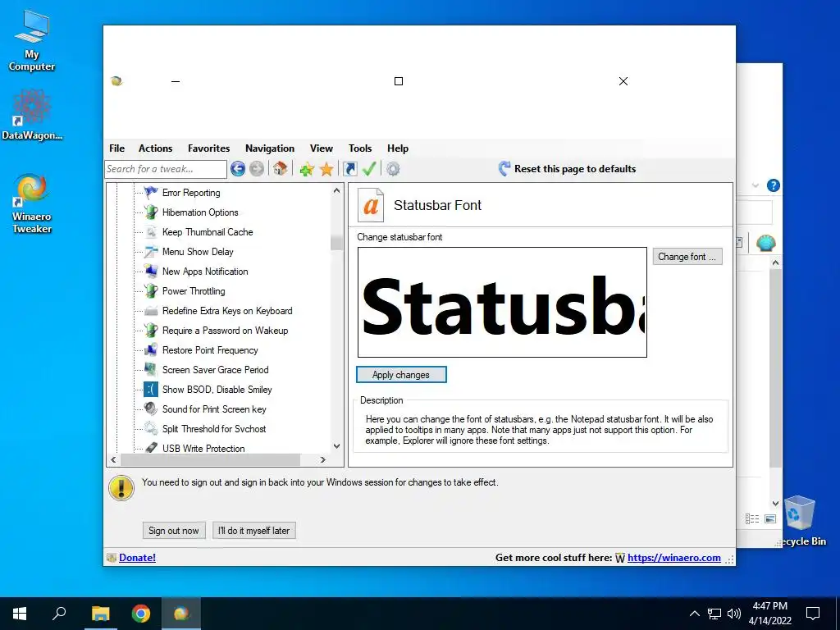Select Power Throttling tree item
Viewport: 840px width, 630px height.
click(x=194, y=291)
